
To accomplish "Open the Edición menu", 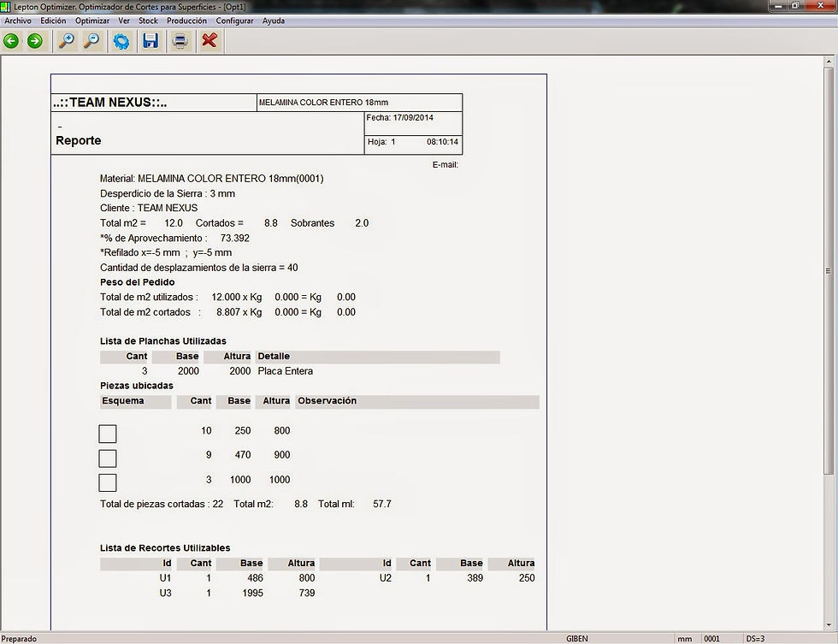I will point(53,21).
